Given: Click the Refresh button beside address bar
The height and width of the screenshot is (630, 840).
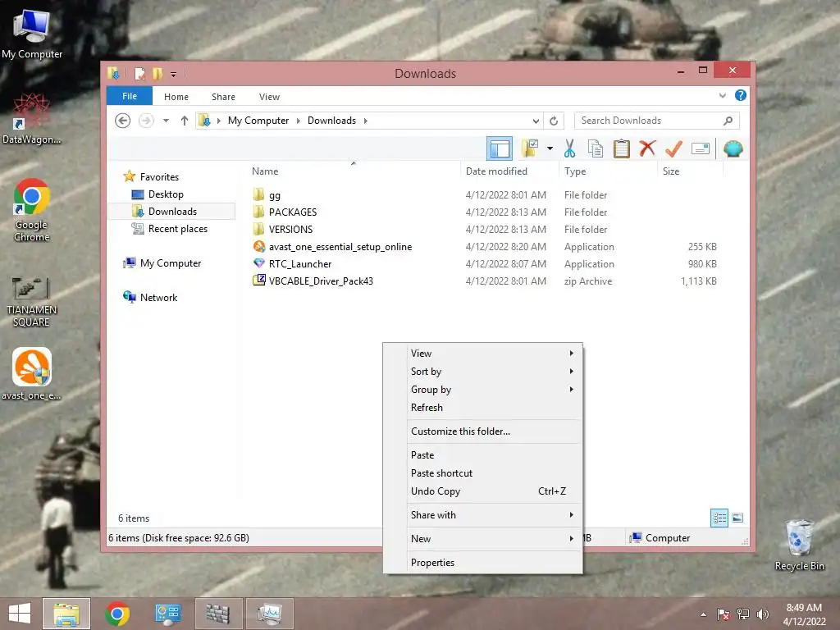Looking at the screenshot, I should [x=554, y=121].
